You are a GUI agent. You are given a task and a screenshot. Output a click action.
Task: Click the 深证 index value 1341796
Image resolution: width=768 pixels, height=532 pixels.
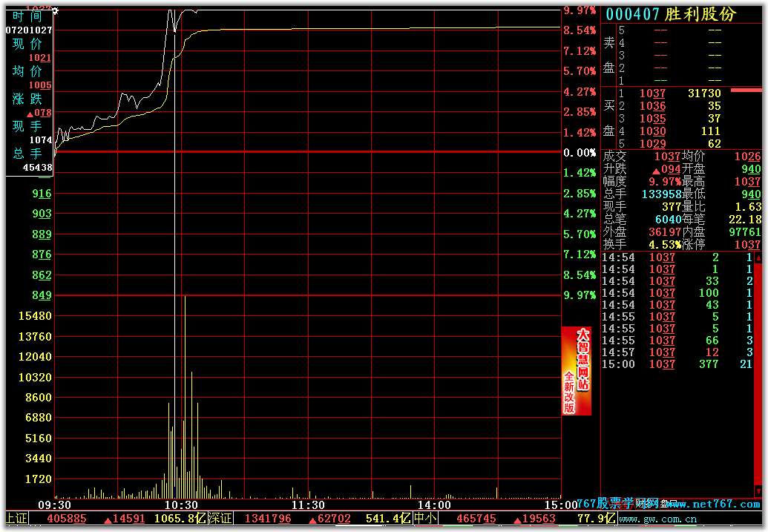(x=267, y=519)
